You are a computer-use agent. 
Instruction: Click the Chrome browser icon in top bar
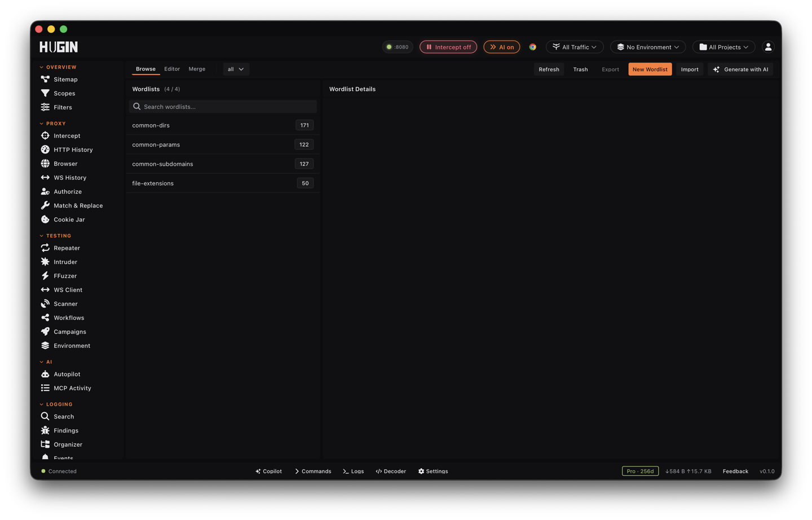coord(532,47)
